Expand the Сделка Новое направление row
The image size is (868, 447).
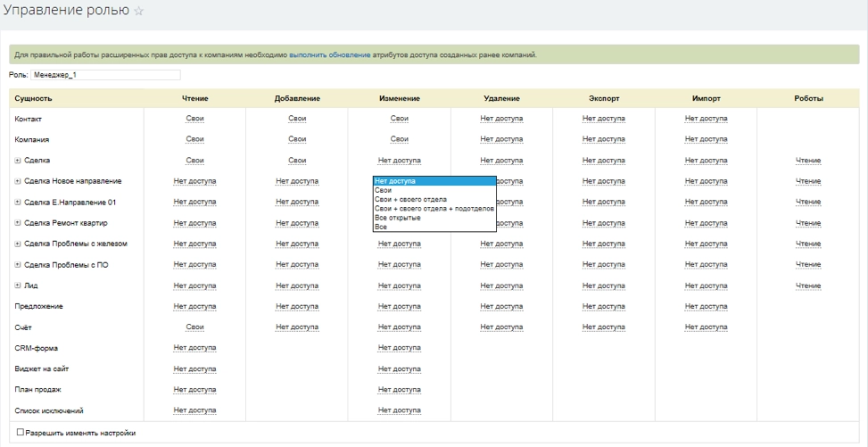(x=18, y=181)
